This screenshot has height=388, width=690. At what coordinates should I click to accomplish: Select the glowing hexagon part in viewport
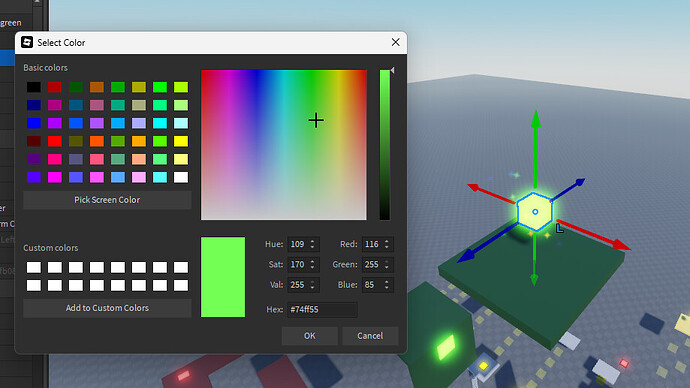point(535,212)
